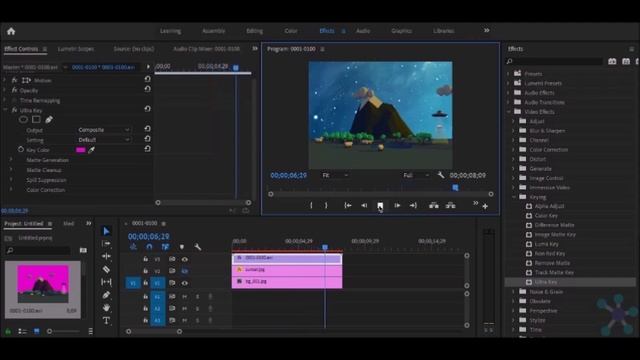The image size is (640, 360).
Task: Adjust project panel thumbnail zoom slider
Action: pyautogui.click(x=49, y=331)
